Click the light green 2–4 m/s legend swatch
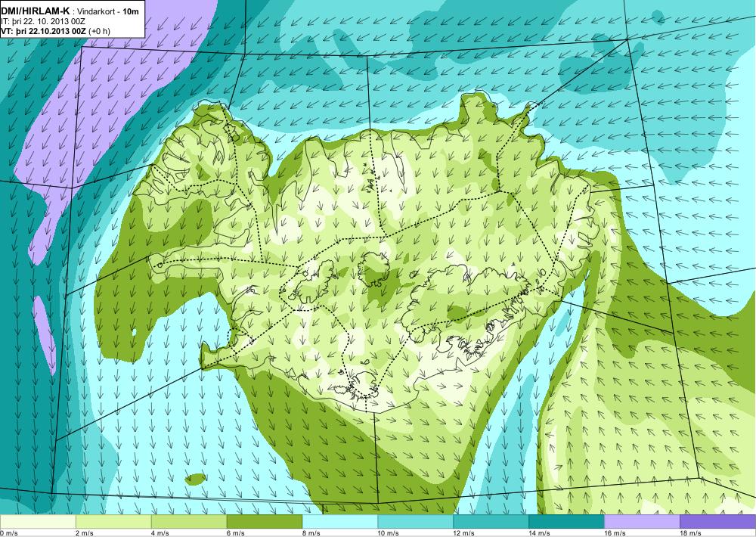756x537 pixels. [113, 522]
